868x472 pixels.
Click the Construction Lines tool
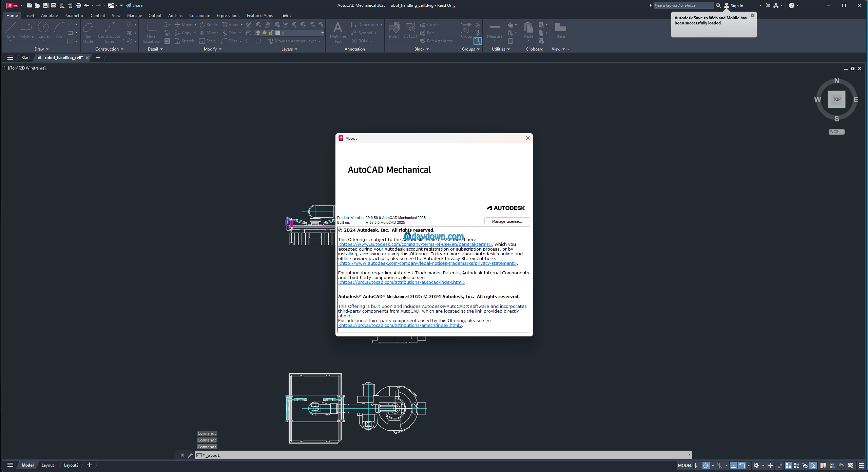(110, 33)
